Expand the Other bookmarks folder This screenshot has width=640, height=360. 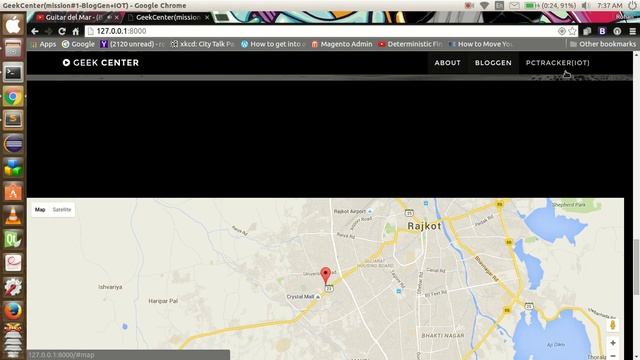tap(603, 44)
